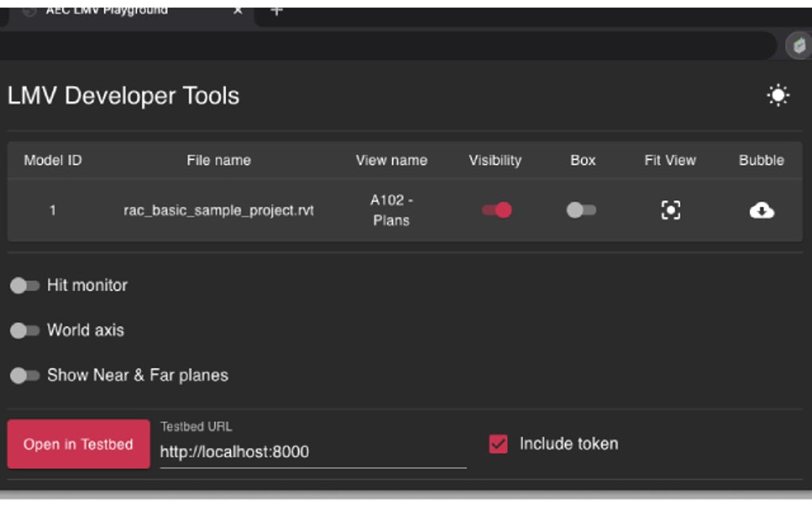Screen dimensions: 812x508
Task: Select the A102 - Plans view name
Action: click(391, 209)
